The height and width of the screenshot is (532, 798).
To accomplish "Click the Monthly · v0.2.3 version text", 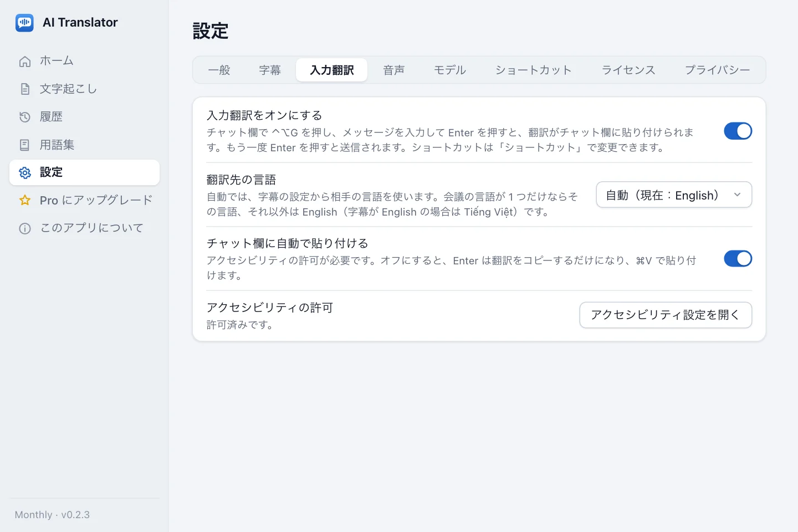I will click(52, 515).
